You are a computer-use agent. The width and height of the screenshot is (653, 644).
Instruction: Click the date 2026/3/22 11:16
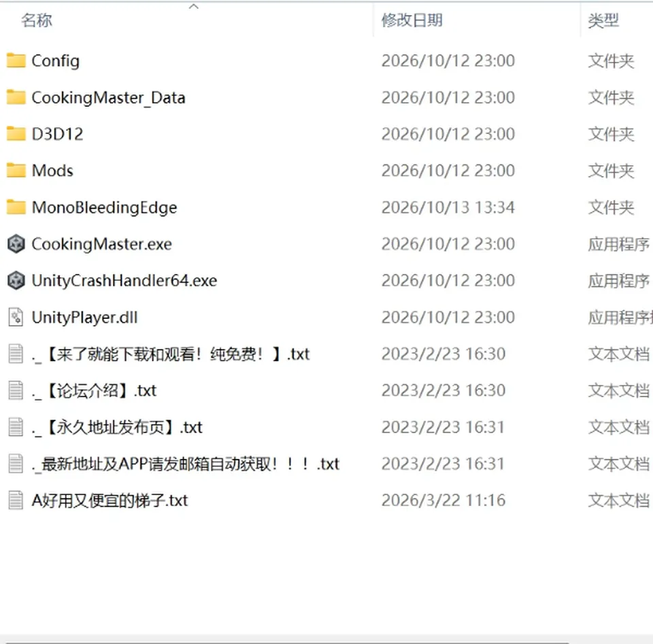coord(443,501)
